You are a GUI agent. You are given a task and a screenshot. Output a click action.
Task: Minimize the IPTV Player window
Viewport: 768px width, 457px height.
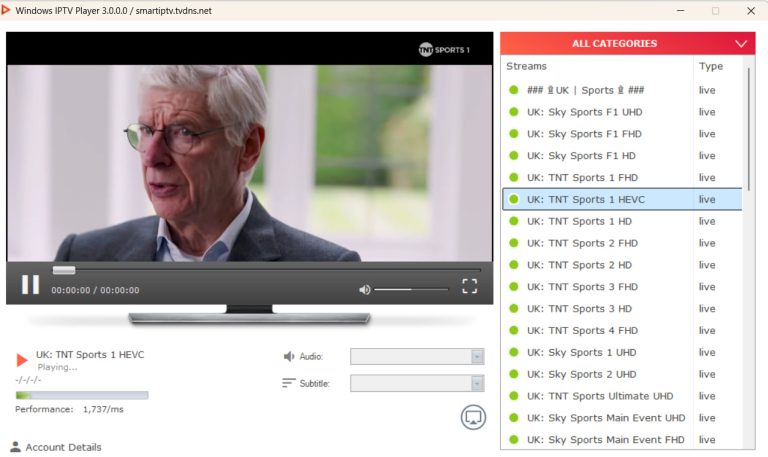680,10
